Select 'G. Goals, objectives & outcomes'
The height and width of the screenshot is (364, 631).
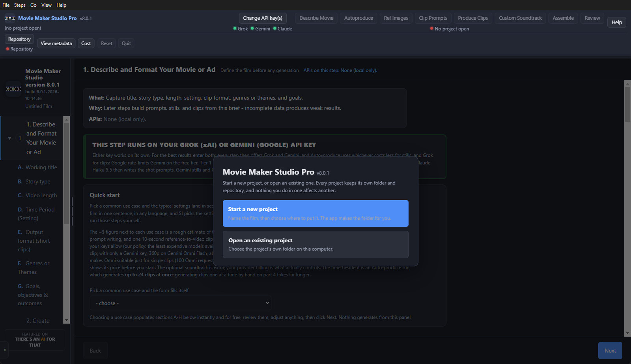pos(33,295)
